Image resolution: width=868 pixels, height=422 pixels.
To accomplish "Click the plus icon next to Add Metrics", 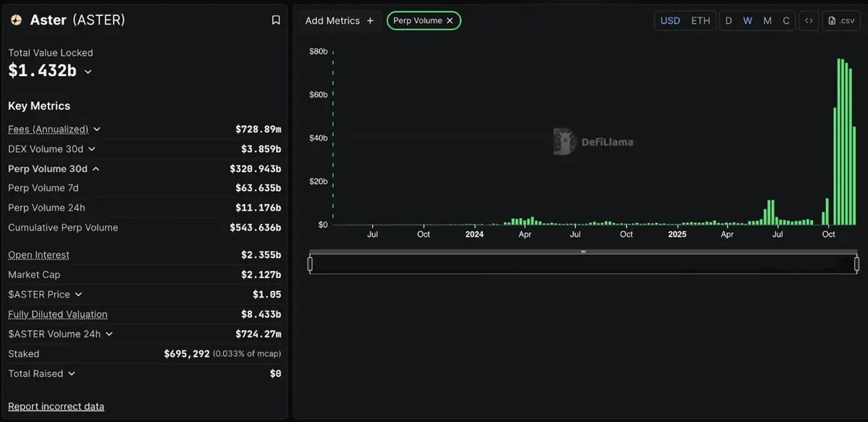I will tap(370, 20).
